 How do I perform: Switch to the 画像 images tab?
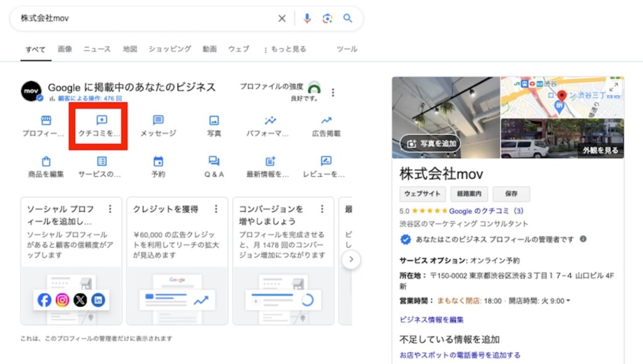(65, 49)
